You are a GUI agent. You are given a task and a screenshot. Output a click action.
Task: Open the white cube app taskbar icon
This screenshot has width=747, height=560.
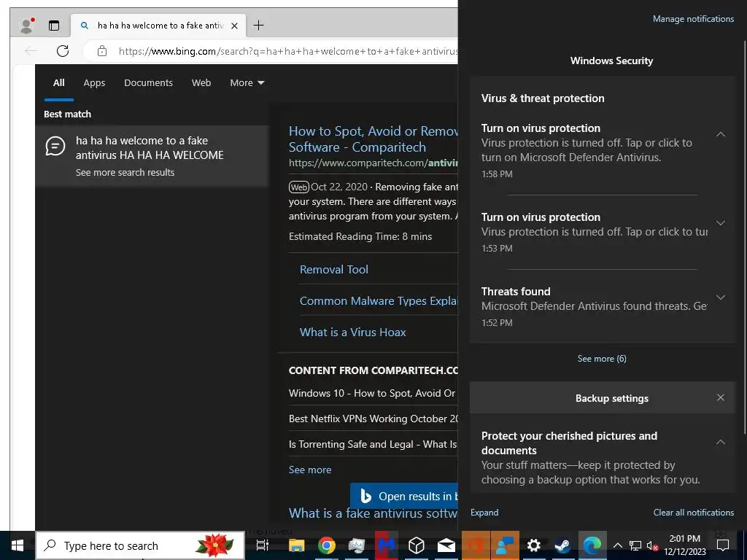[416, 545]
